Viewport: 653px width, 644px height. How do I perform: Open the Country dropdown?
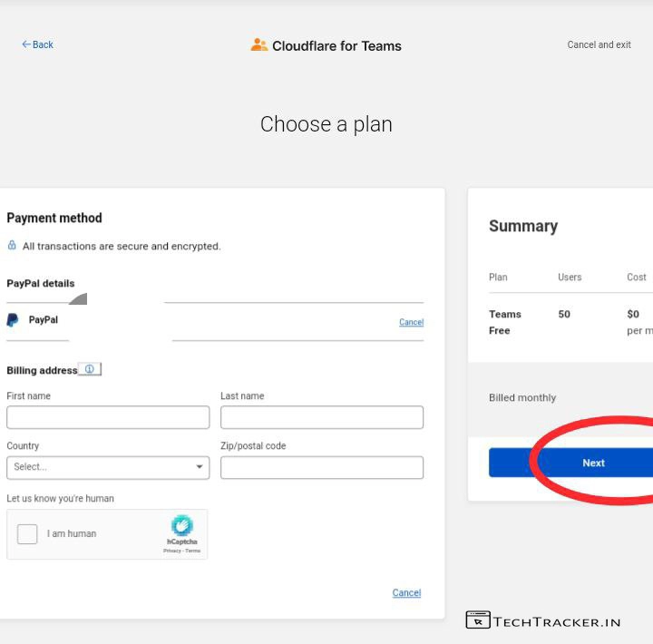click(x=108, y=467)
